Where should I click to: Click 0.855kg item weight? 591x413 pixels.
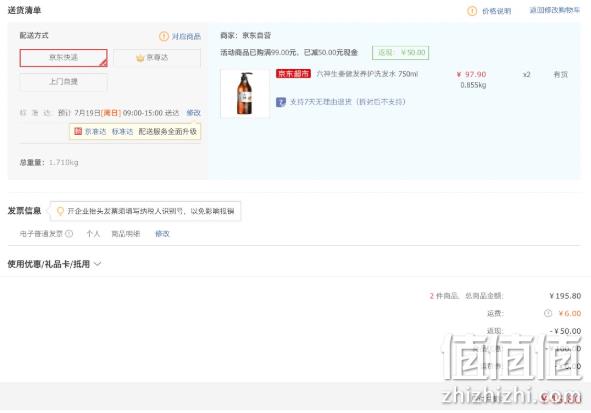tap(473, 85)
